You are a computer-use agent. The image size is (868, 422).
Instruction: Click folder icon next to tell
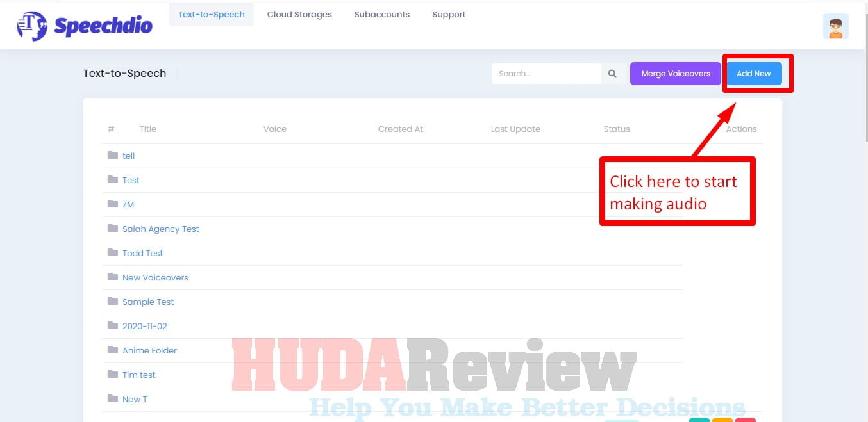point(113,155)
